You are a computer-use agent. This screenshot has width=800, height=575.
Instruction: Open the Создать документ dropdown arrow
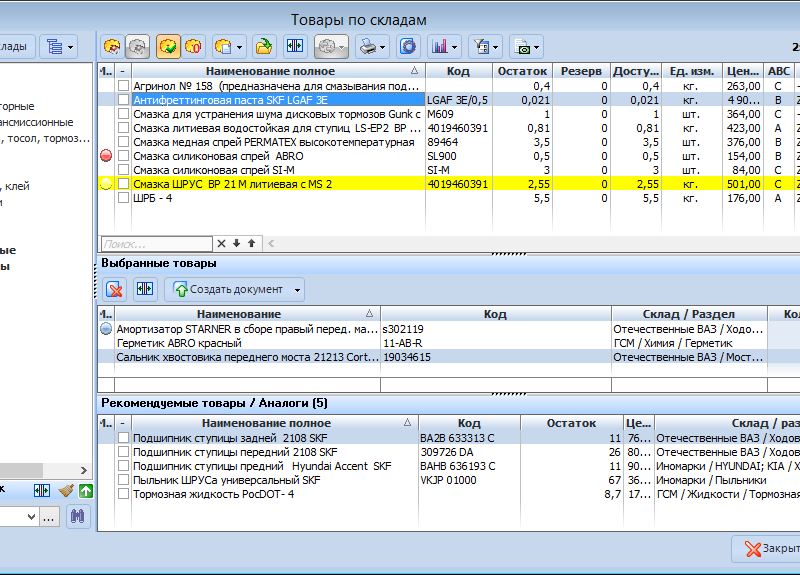[297, 290]
